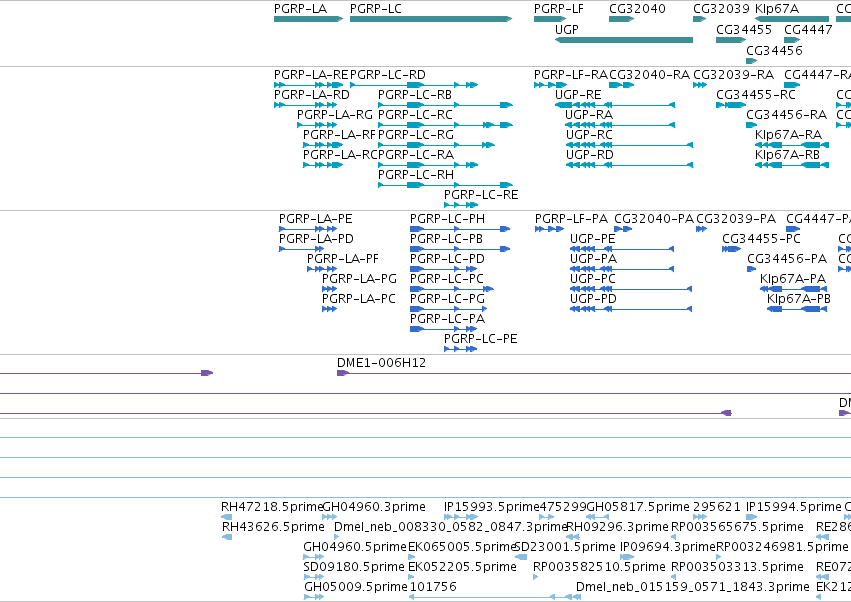Select the DME1-006H12 clone feature
Screen dimensions: 851x602
click(594, 373)
